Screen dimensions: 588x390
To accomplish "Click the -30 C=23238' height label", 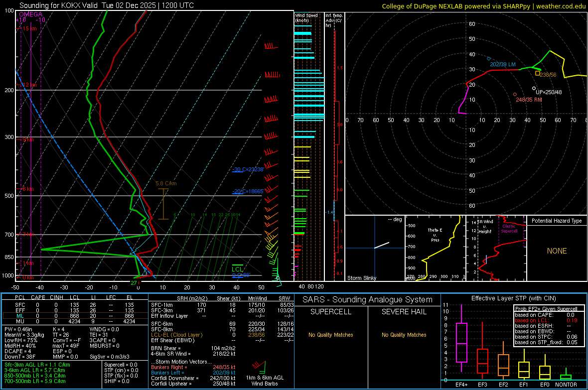I will click(248, 169).
